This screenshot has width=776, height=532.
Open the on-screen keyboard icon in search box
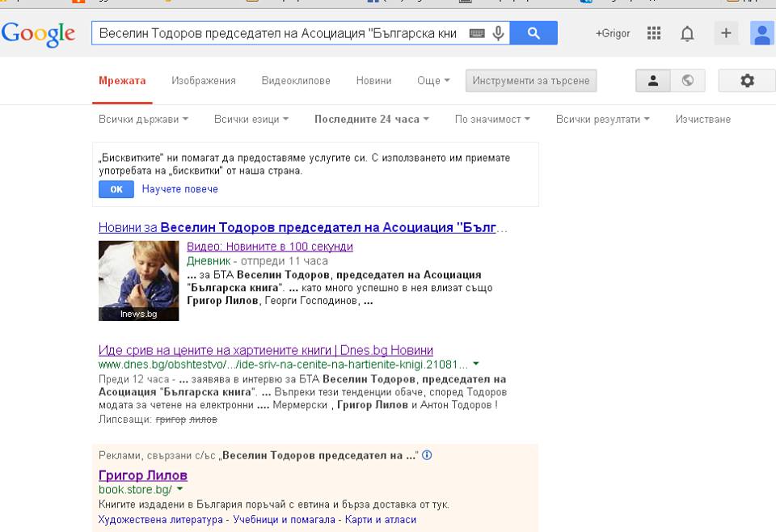pyautogui.click(x=477, y=33)
